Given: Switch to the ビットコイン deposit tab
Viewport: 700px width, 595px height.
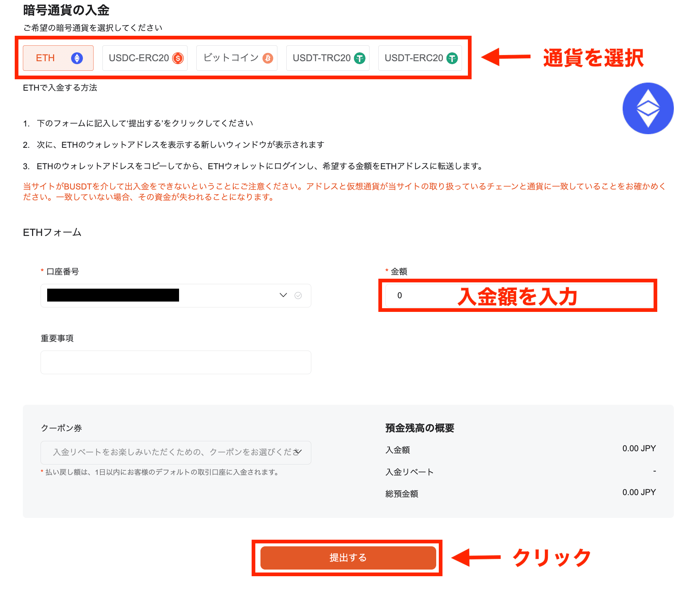Looking at the screenshot, I should tap(237, 58).
